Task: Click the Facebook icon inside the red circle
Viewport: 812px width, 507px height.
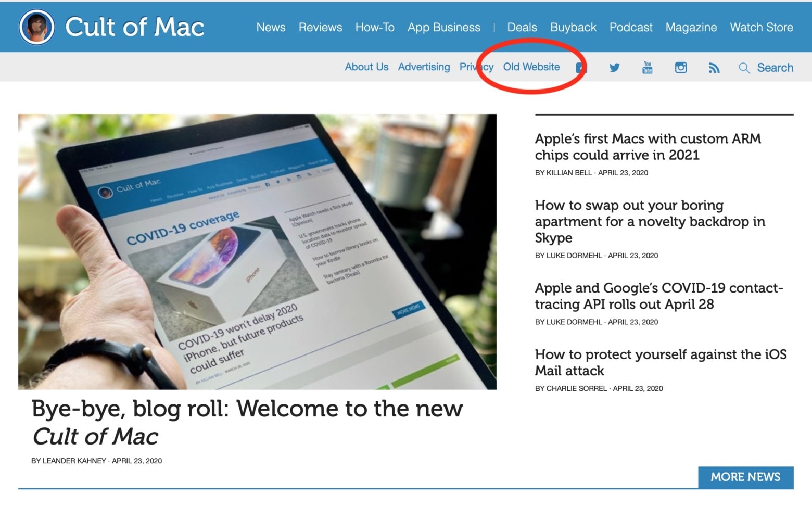Action: point(581,67)
